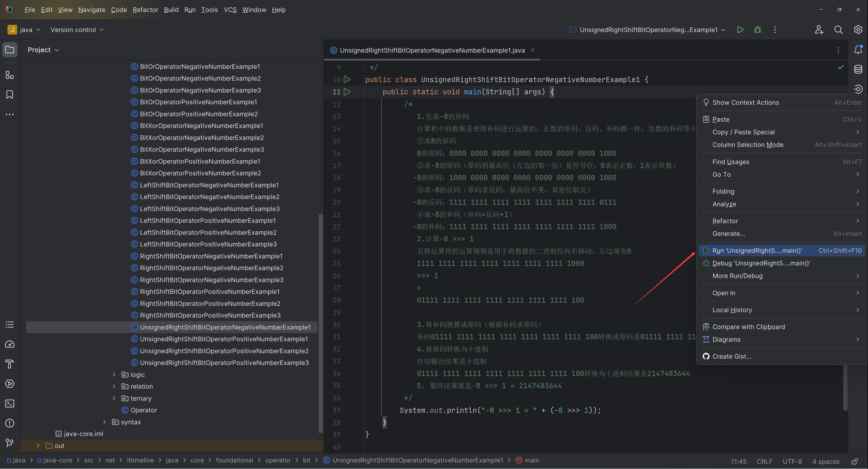The height and width of the screenshot is (469, 868).
Task: Open the Project tool window folder icon
Action: pos(10,50)
